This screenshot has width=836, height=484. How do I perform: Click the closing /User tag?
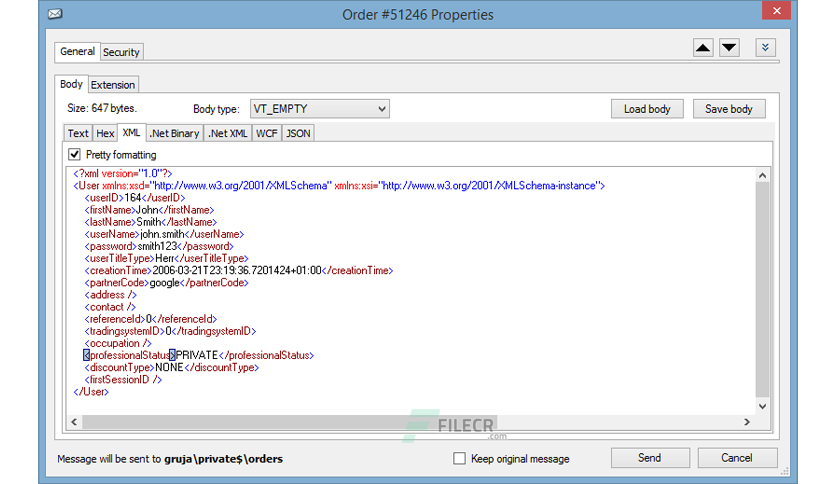[x=91, y=392]
